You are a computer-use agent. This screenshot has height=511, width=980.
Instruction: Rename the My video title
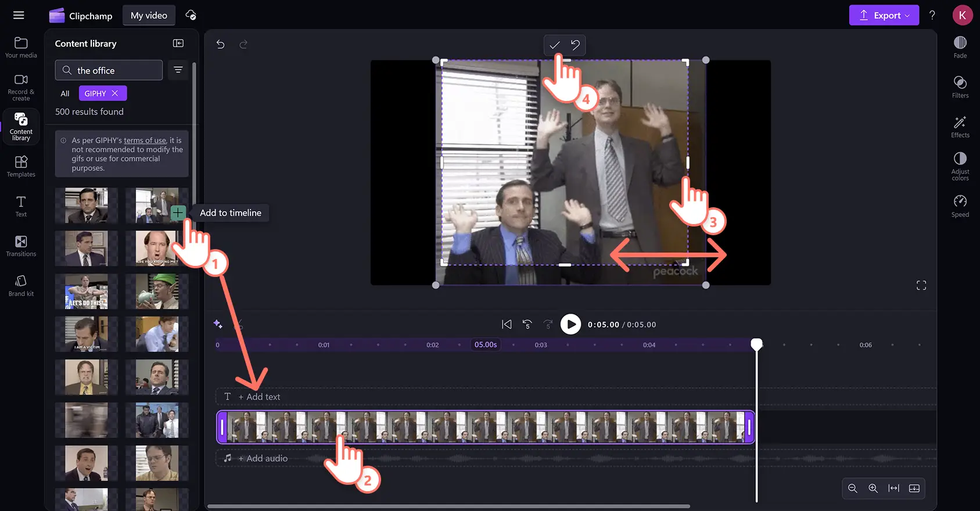click(149, 16)
